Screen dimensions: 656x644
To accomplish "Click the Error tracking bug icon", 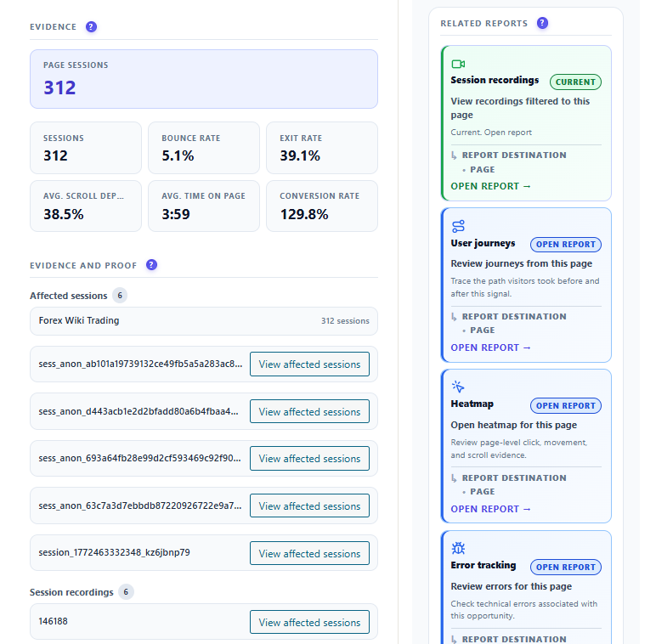I will (458, 548).
